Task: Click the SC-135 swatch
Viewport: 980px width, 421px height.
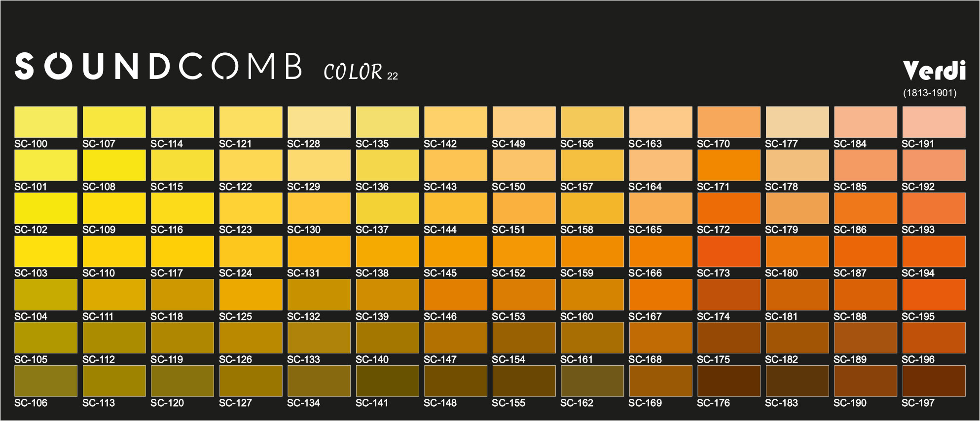Action: coord(387,122)
